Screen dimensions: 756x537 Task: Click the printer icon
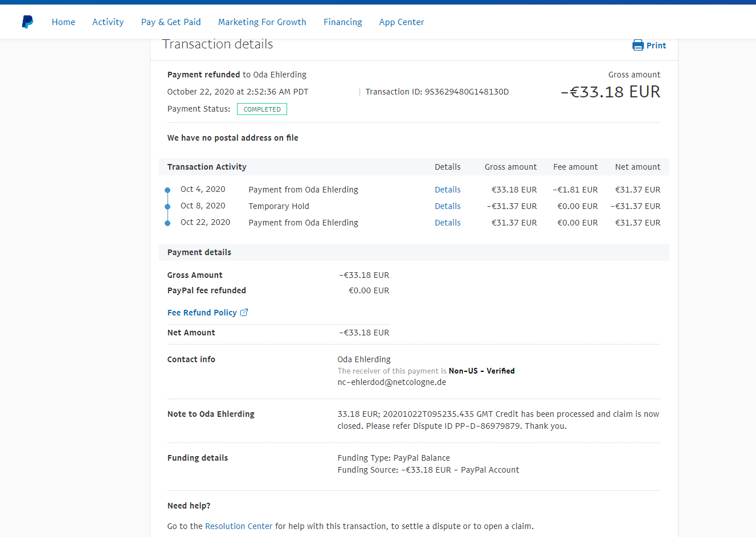pyautogui.click(x=638, y=46)
